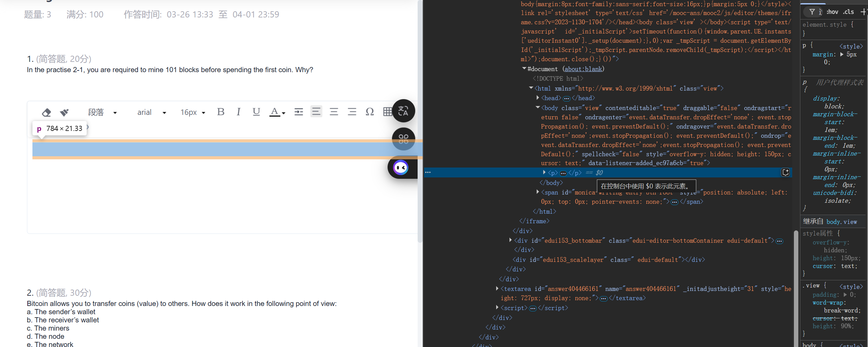Open the <style> source link of p rule
868x347 pixels.
[x=851, y=46]
